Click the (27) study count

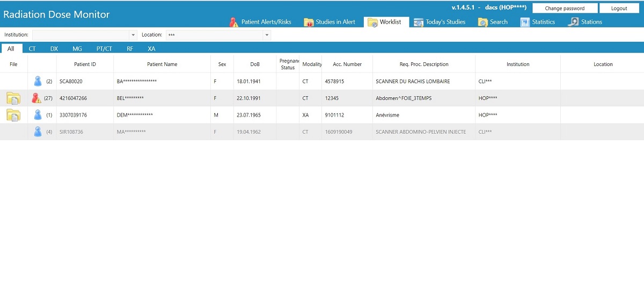point(48,98)
